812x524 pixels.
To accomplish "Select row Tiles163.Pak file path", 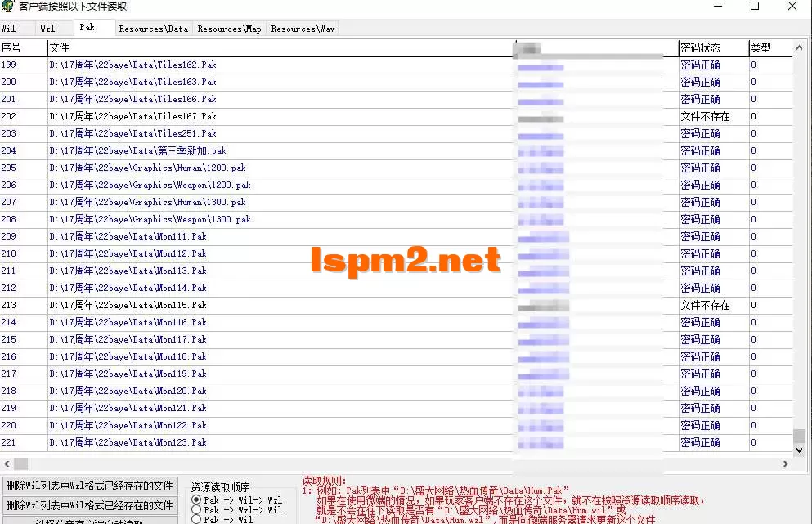I will click(x=132, y=82).
